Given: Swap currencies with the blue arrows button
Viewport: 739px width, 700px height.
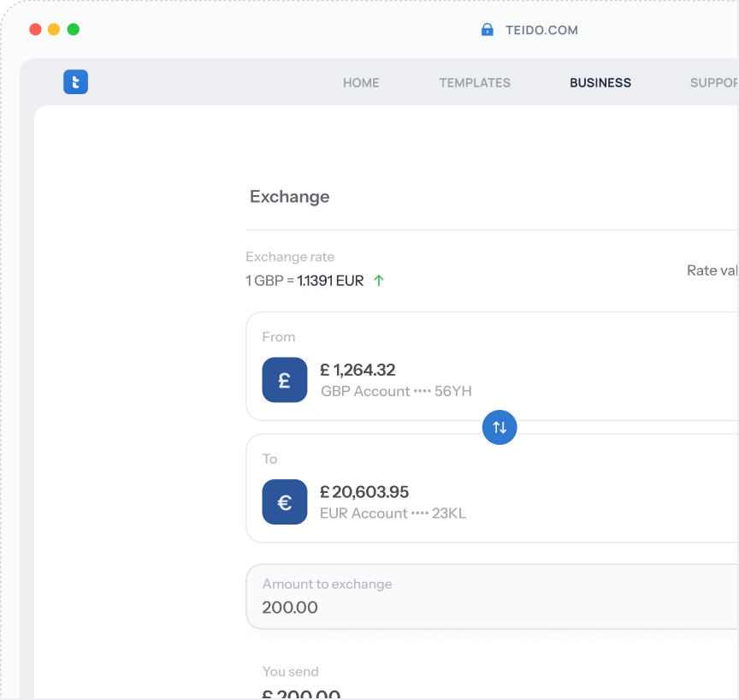Looking at the screenshot, I should coord(500,427).
